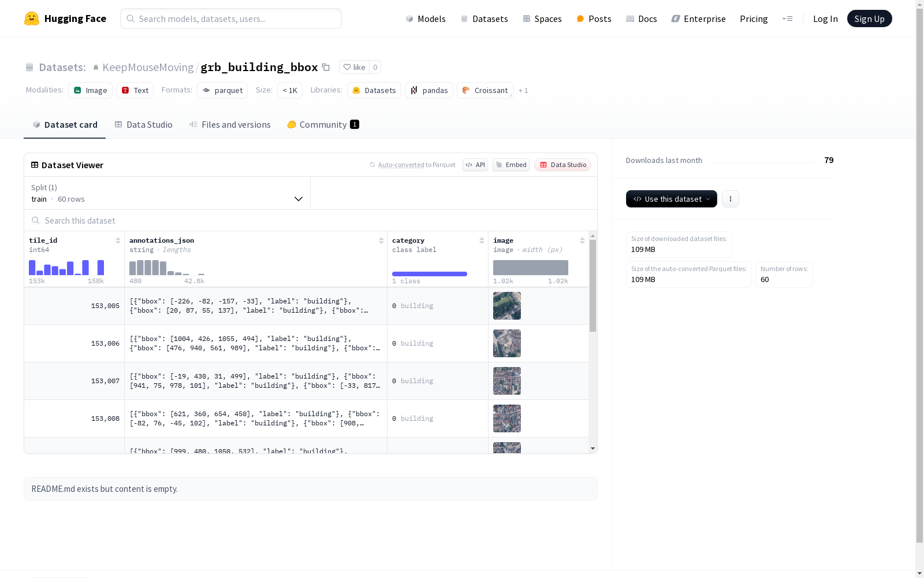
Task: Open the more navigation menu icon
Action: 787,18
